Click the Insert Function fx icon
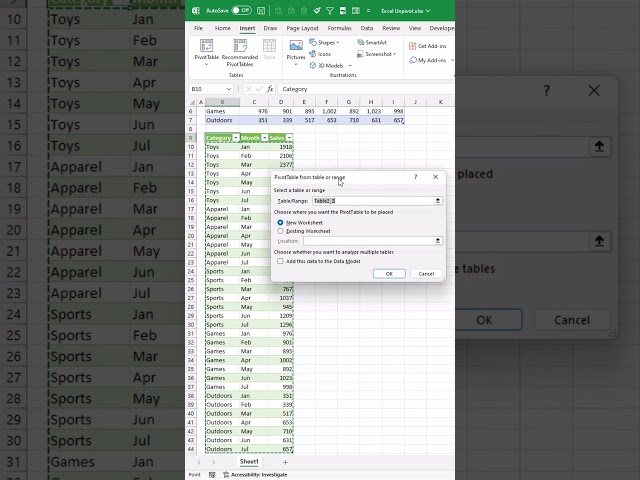Viewport: 640px width, 480px height. tap(270, 89)
